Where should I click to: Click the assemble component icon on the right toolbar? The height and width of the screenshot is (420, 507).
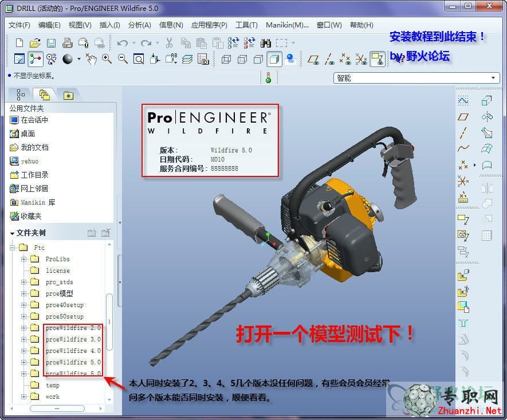tap(463, 276)
